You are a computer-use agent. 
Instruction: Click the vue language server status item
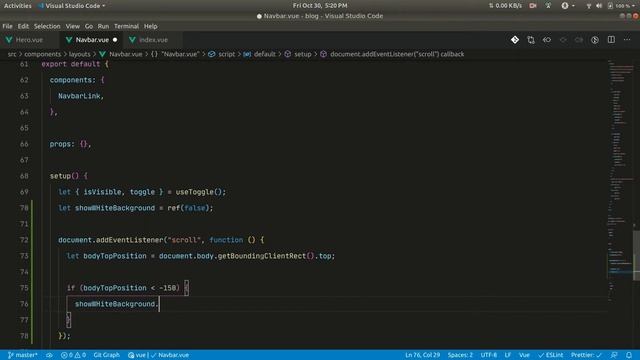coord(137,355)
